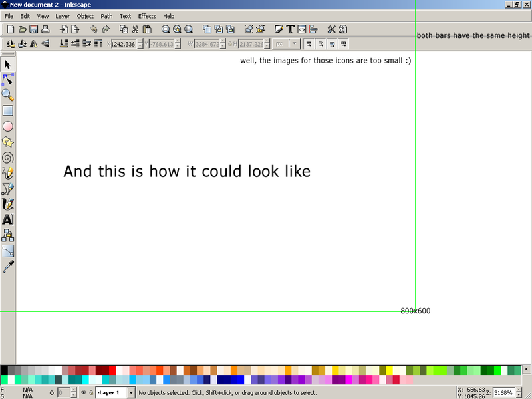Open the Text and Font dialog icon
532x399 pixels.
(290, 29)
